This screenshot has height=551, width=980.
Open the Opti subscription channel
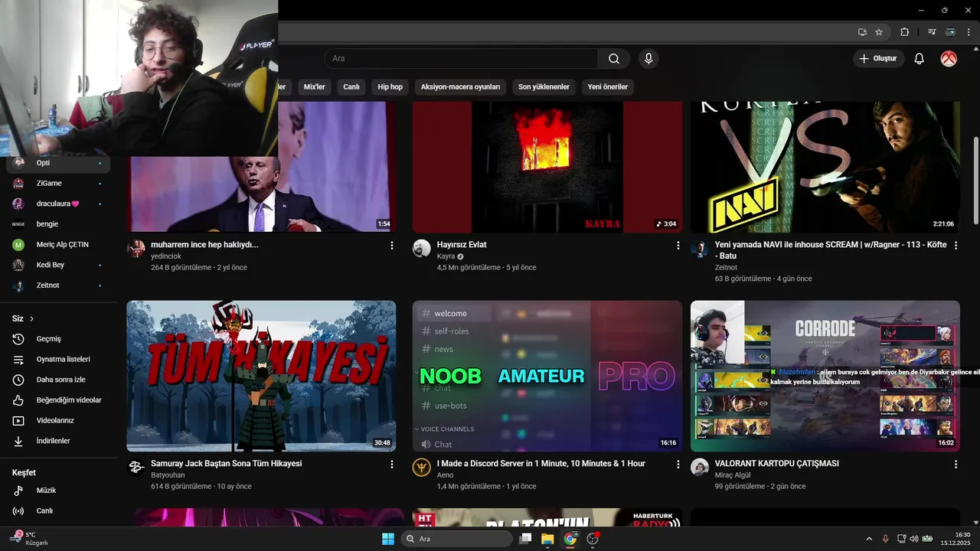[58, 163]
